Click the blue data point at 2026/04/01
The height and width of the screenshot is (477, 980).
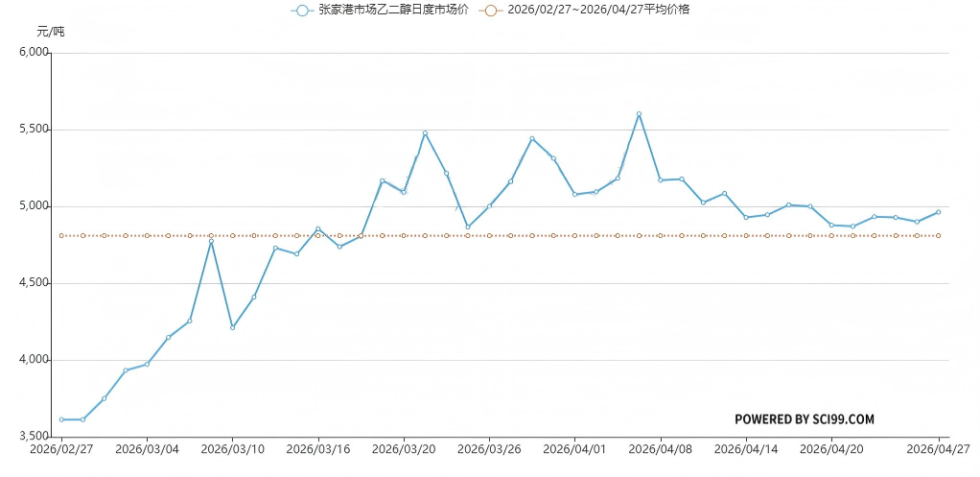pyautogui.click(x=574, y=194)
